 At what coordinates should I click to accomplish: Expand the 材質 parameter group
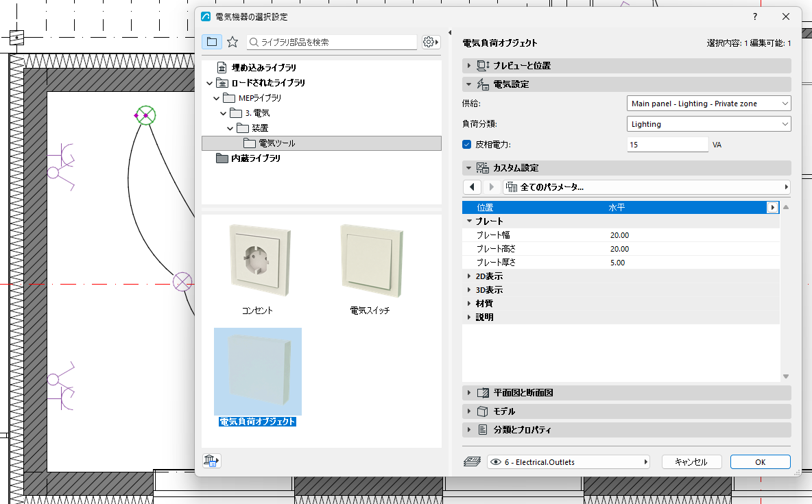(x=469, y=304)
